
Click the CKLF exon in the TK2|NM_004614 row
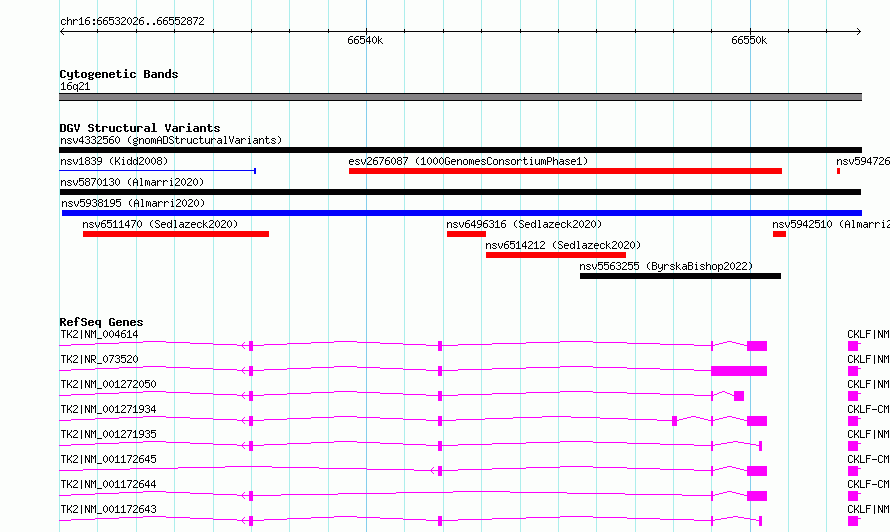pyautogui.click(x=853, y=346)
